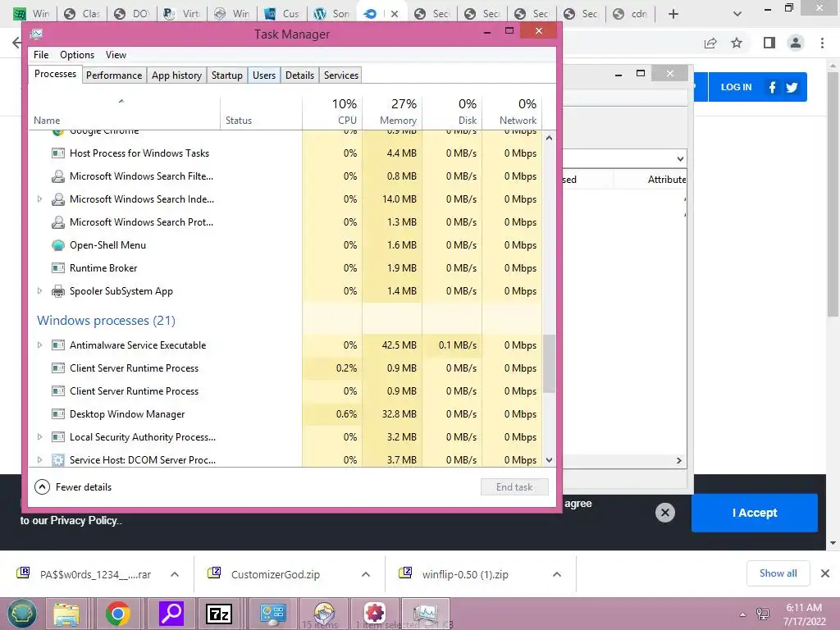
Task: Switch to the Performance tab
Action: 114,75
